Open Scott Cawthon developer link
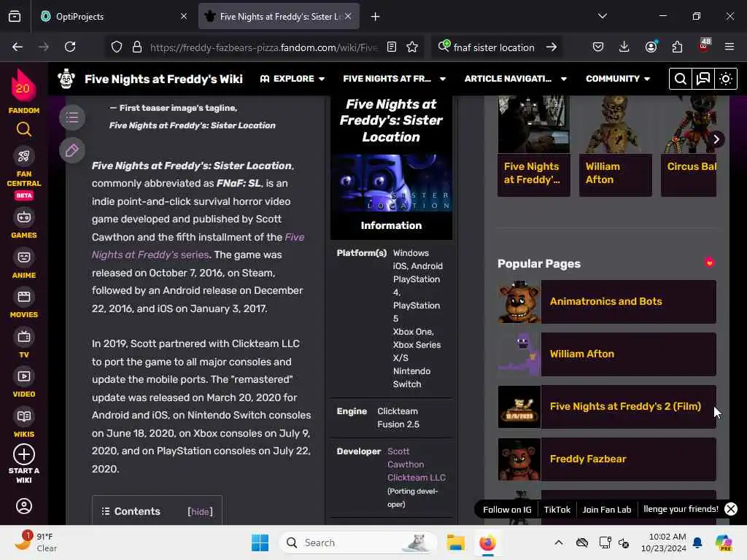The height and width of the screenshot is (560, 747). click(406, 458)
